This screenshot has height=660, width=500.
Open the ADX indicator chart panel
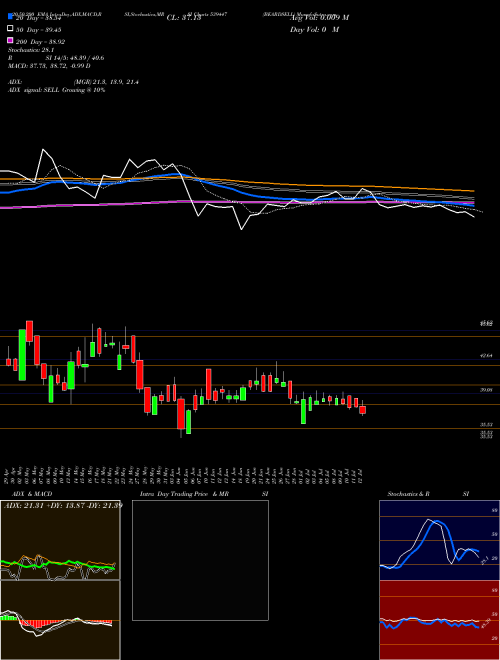60,540
